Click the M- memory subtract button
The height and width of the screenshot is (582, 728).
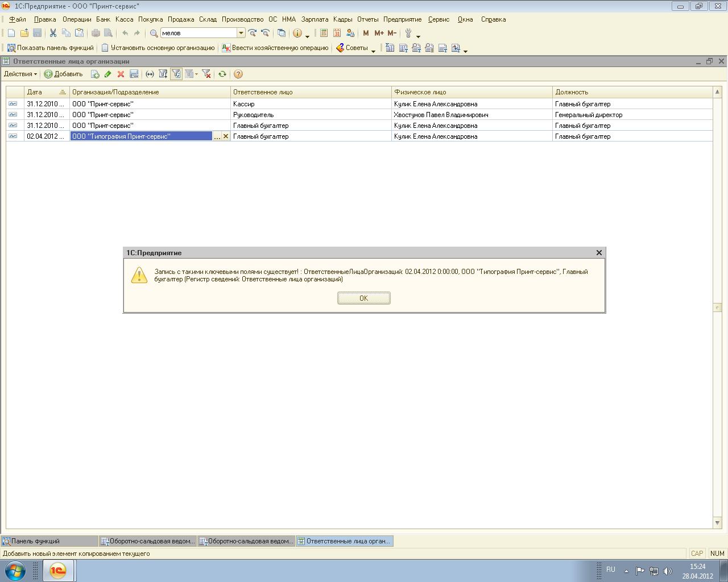point(391,33)
